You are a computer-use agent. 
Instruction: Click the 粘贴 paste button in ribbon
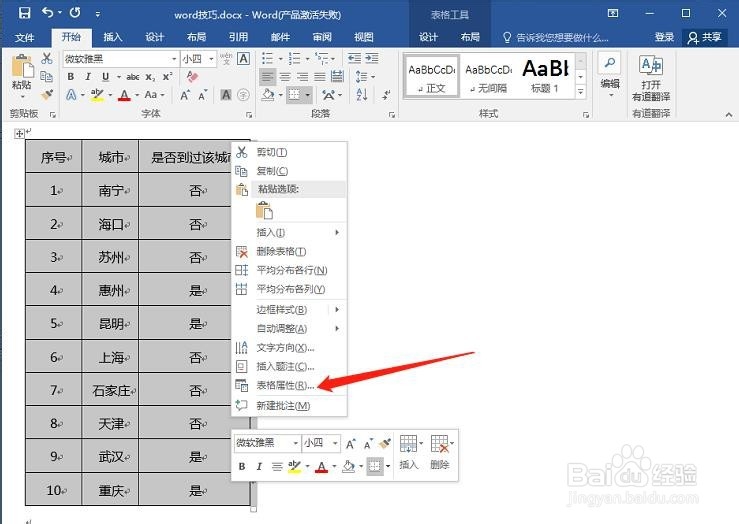(x=22, y=76)
